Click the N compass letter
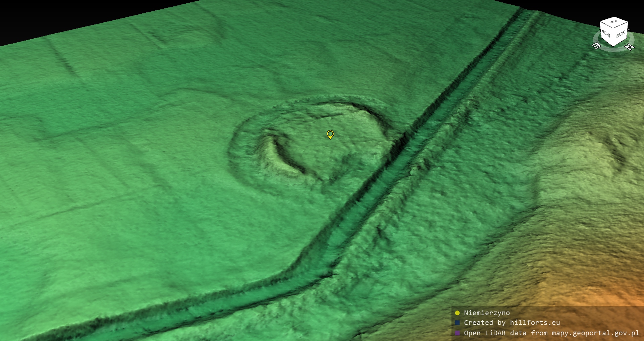644x341 pixels. (x=630, y=47)
